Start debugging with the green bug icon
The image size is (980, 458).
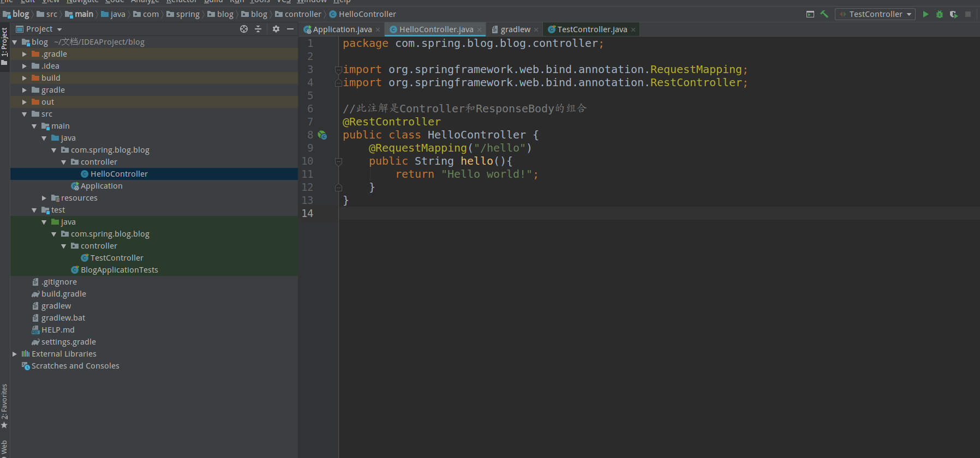click(x=940, y=14)
